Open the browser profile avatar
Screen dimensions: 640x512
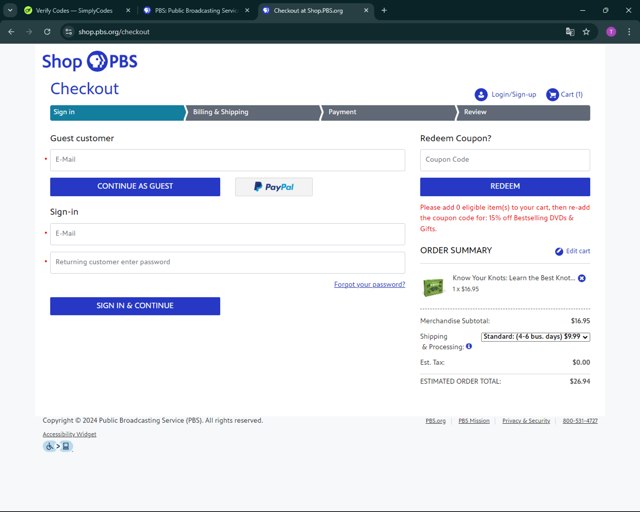[x=611, y=32]
